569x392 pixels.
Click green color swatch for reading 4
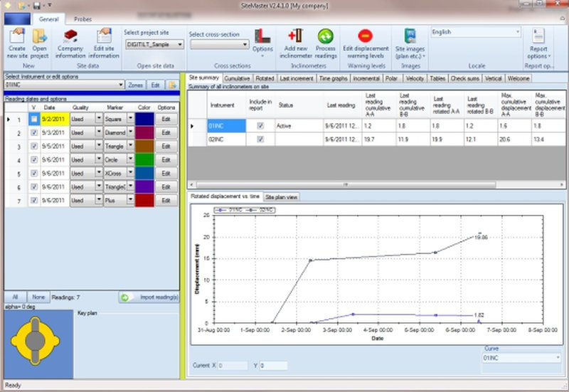[x=144, y=159]
